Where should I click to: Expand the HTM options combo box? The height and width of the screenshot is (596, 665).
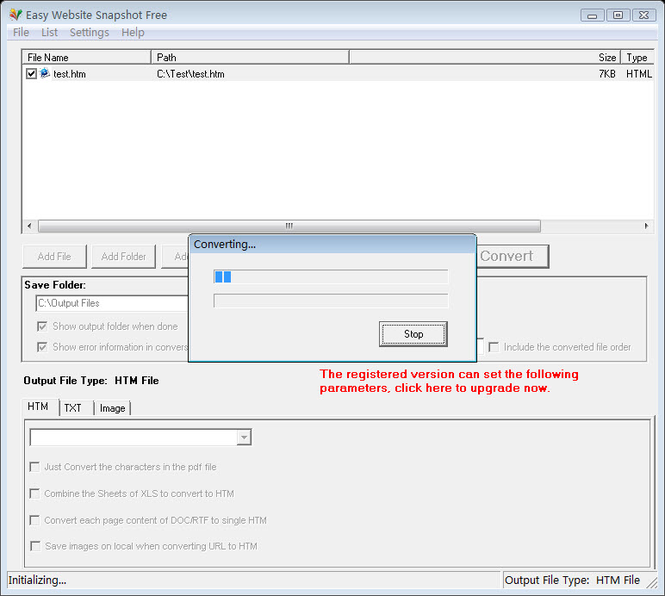tap(243, 438)
